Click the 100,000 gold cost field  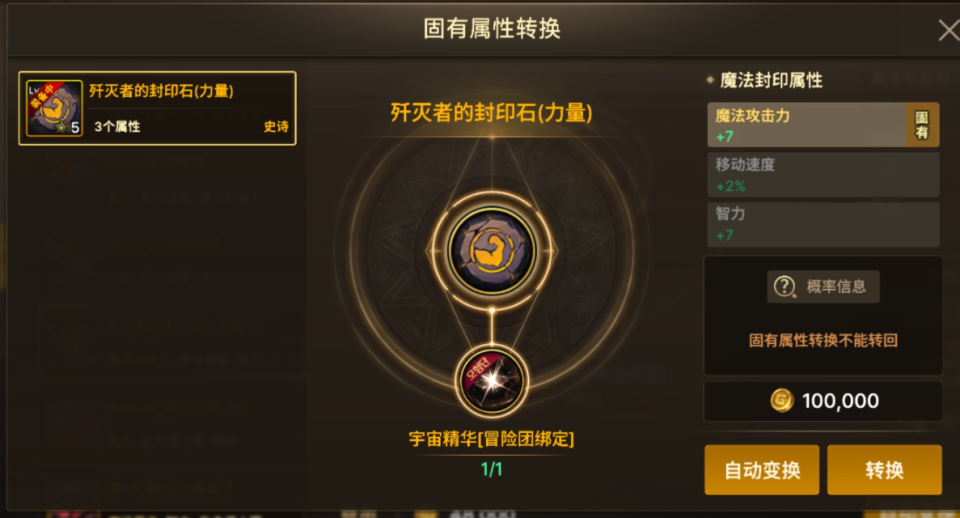click(x=823, y=401)
